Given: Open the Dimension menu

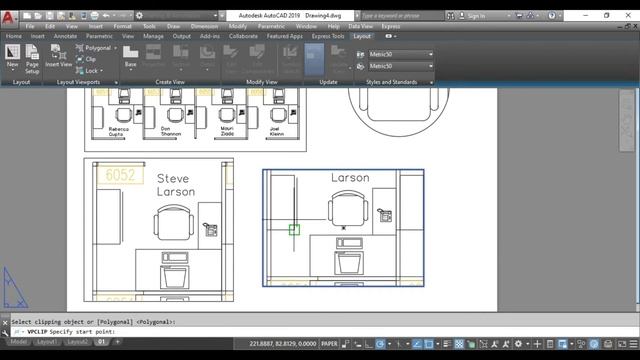Looking at the screenshot, I should point(204,26).
